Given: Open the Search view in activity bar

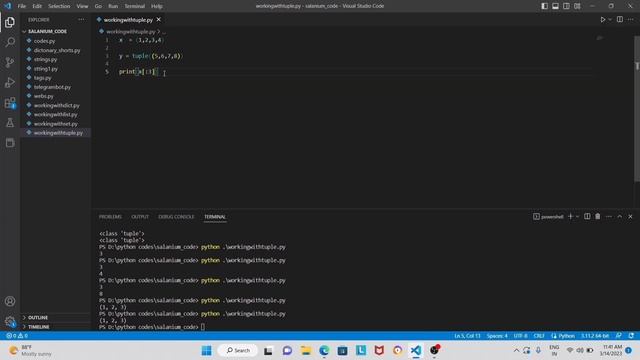Looking at the screenshot, I should point(10,42).
